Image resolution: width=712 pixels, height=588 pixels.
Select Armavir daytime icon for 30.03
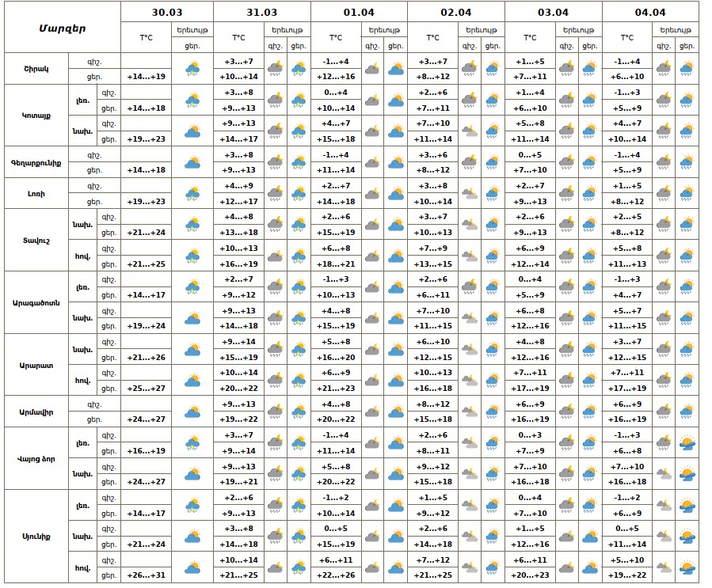click(x=192, y=412)
